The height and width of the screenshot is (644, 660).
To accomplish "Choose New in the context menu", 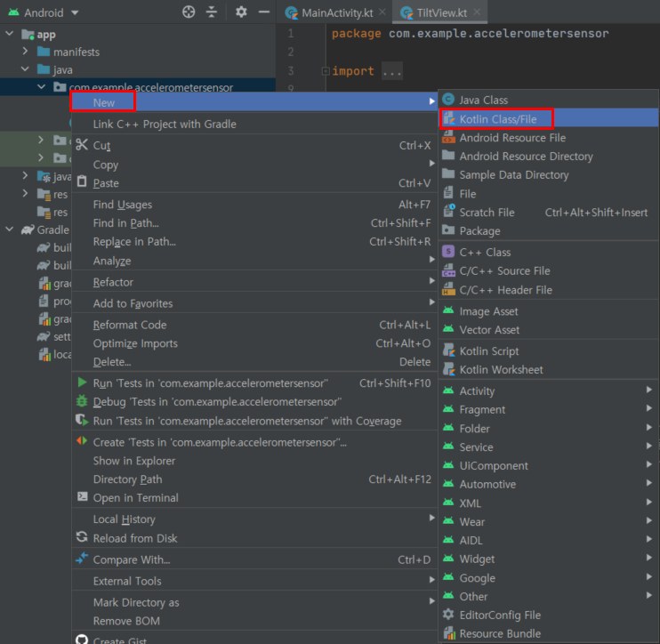I will (x=254, y=102).
